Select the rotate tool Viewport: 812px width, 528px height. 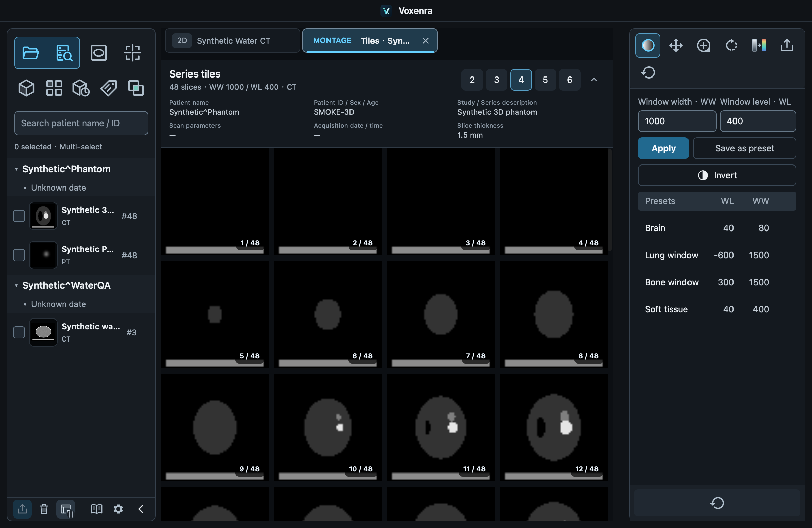click(731, 45)
